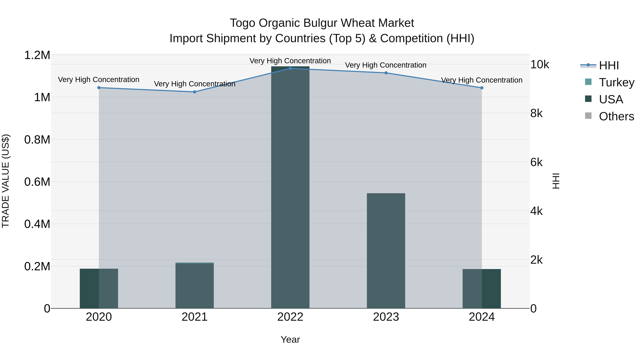Click the HHI data point for 2023
644x362 pixels.
tap(386, 73)
